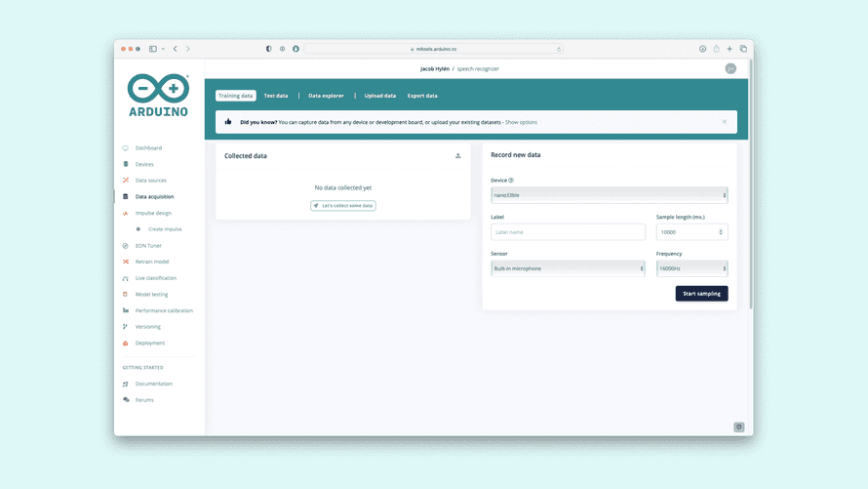Click the upload icon in Collected data
This screenshot has width=868, height=489.
tap(457, 155)
